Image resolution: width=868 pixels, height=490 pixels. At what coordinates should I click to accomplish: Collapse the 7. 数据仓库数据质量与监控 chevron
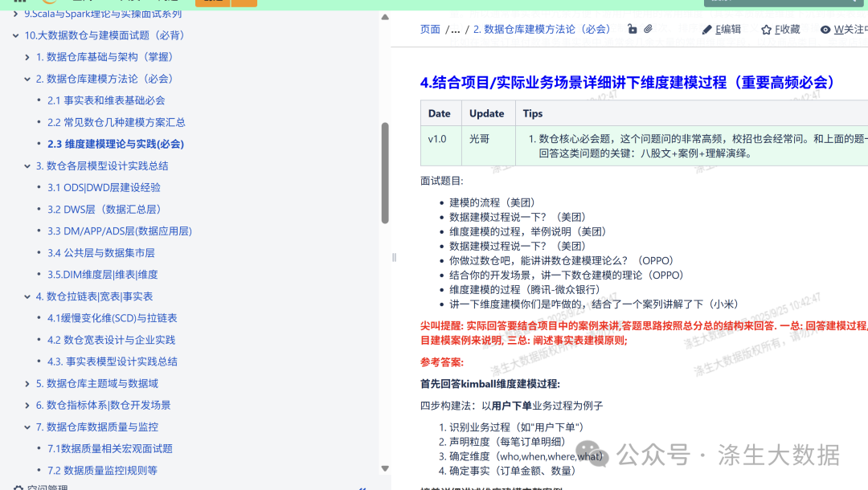27,427
